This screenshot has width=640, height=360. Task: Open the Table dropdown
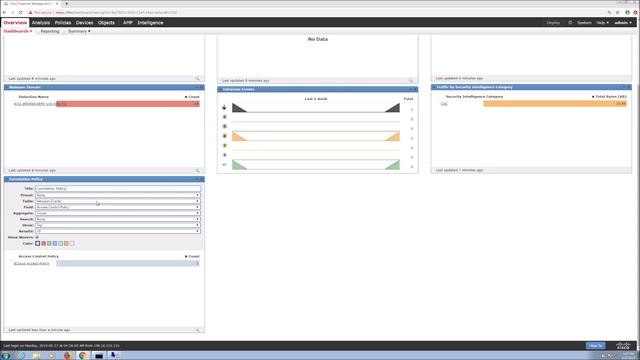pyautogui.click(x=118, y=201)
